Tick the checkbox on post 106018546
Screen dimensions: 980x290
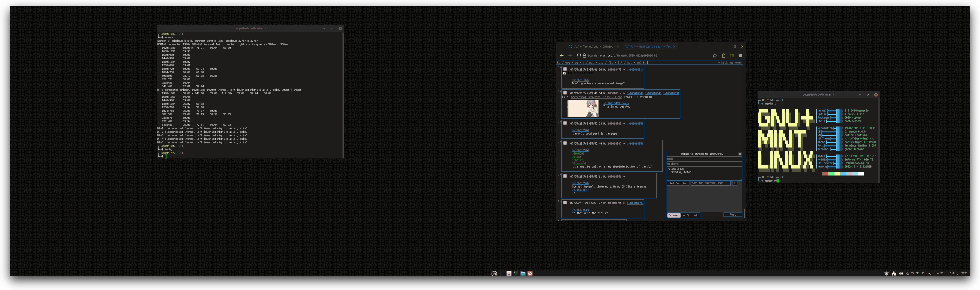(x=565, y=123)
